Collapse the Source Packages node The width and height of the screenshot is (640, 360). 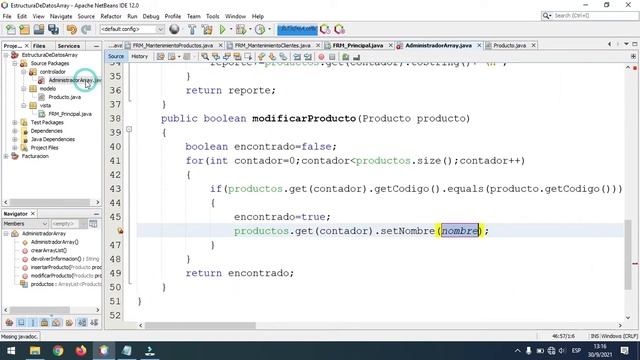(15, 63)
